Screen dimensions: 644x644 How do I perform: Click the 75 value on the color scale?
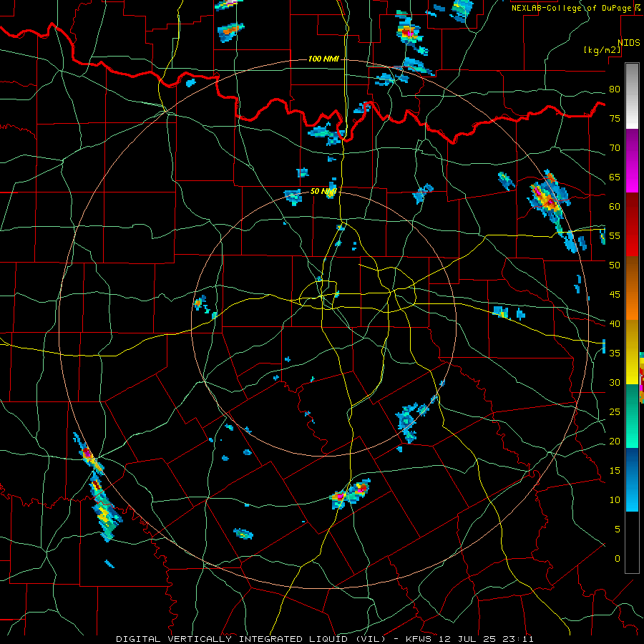(615, 118)
